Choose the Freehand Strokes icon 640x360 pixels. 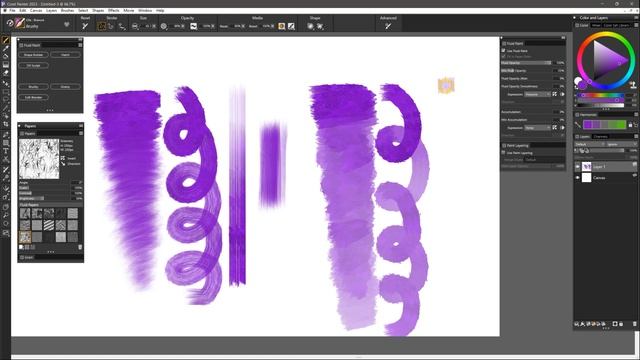pos(102,26)
